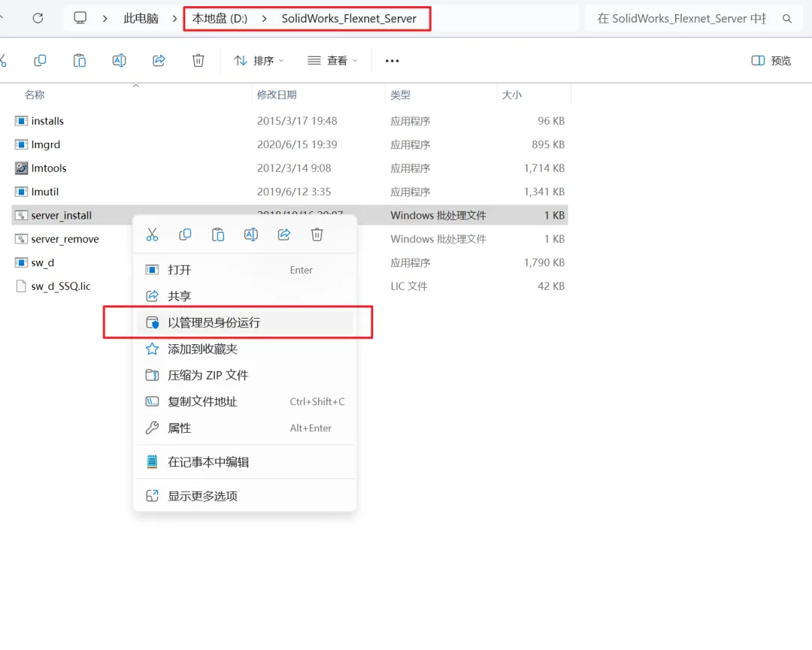Open the three-dot more options menu

tap(392, 61)
